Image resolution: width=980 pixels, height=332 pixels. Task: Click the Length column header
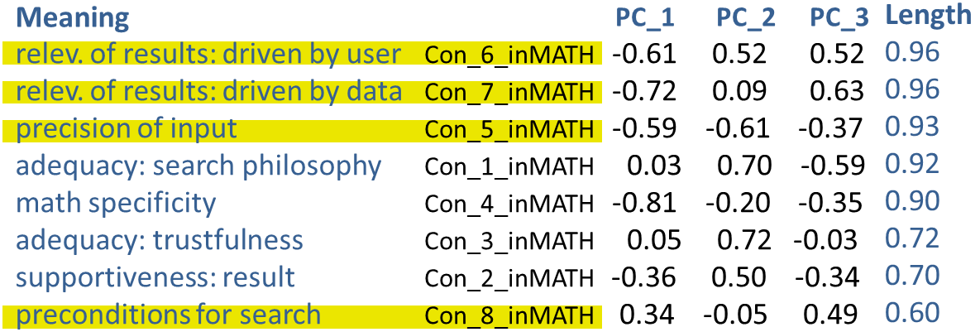tap(929, 15)
